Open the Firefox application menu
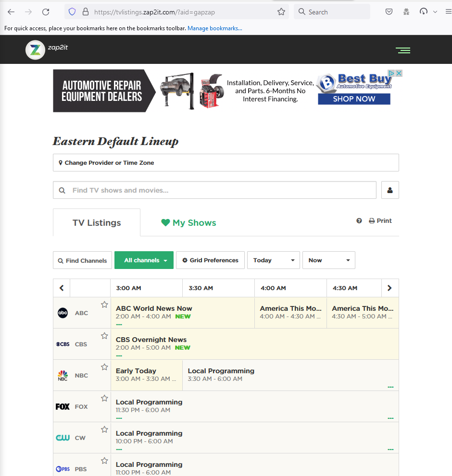This screenshot has height=476, width=452. pos(448,12)
